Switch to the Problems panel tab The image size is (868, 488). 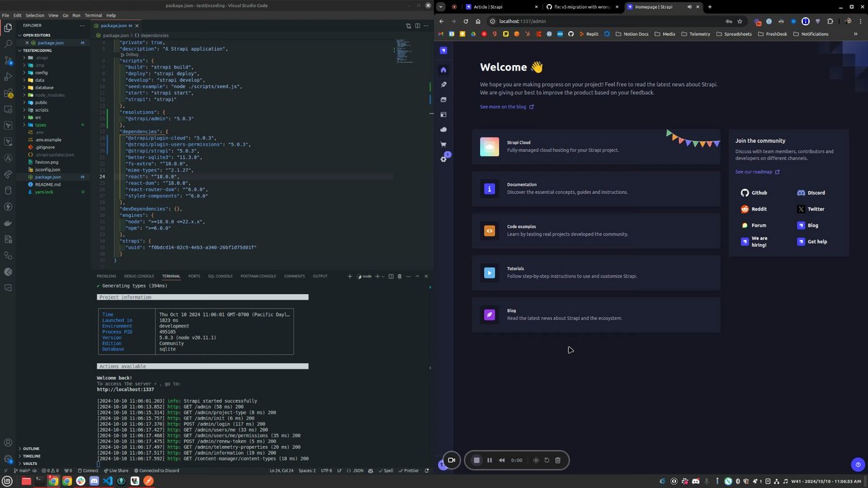(106, 276)
